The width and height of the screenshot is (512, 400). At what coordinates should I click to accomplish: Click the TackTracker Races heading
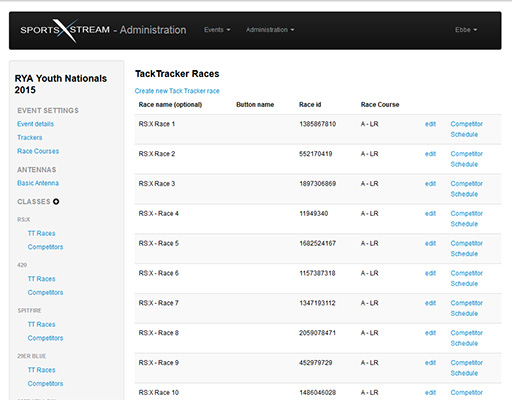coord(177,74)
